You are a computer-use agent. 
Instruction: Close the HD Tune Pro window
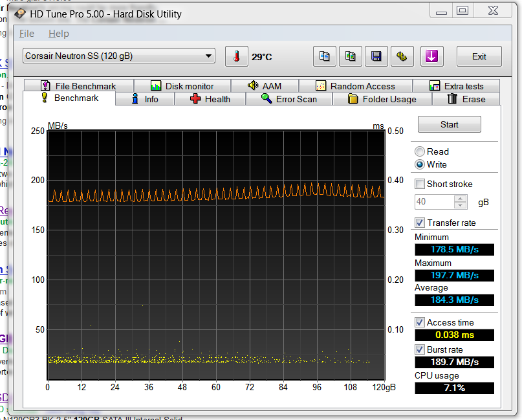(x=493, y=11)
